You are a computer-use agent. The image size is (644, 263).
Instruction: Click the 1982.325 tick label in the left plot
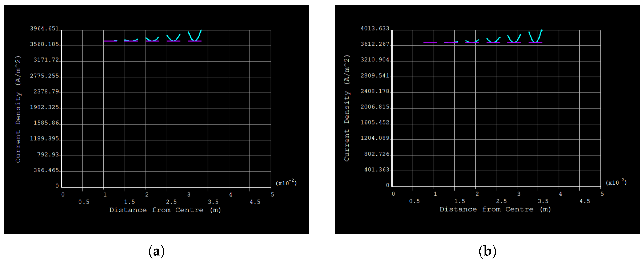[x=44, y=107]
